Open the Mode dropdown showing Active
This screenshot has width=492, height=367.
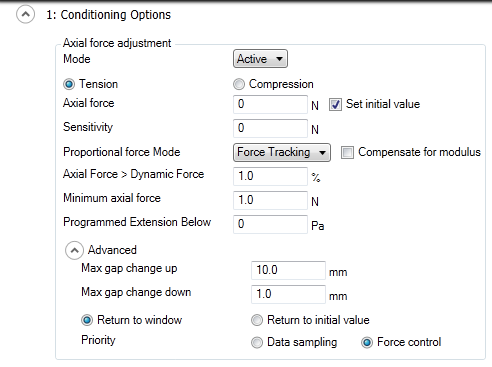260,59
